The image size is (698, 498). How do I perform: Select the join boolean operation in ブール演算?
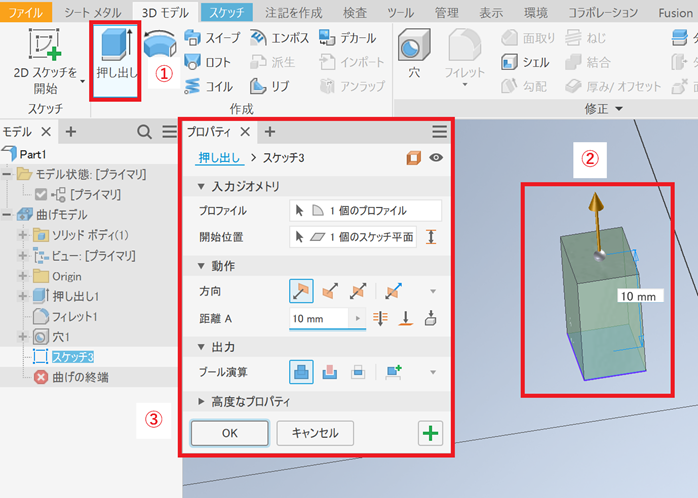(x=301, y=371)
